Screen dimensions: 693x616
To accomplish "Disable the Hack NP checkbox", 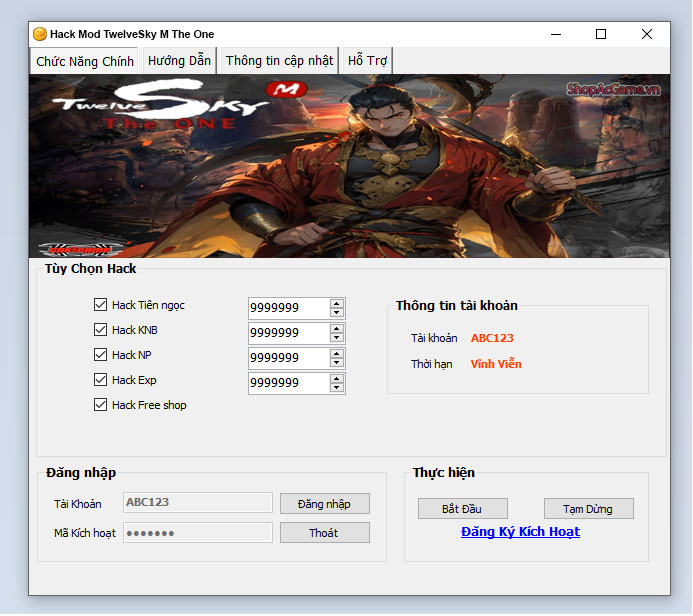I will pos(100,355).
